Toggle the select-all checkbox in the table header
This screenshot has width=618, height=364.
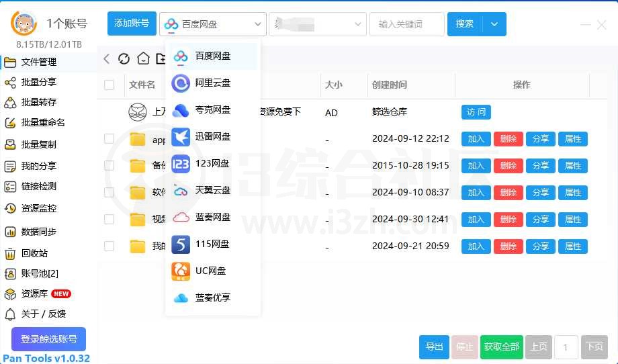(x=109, y=85)
